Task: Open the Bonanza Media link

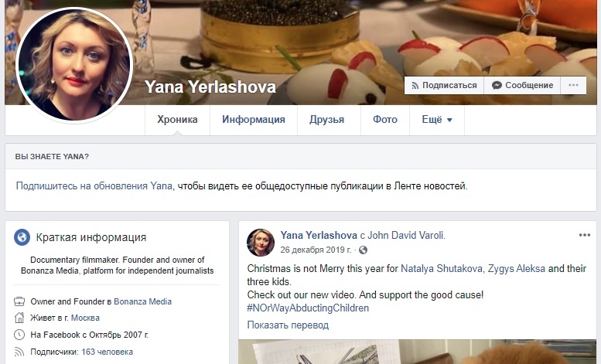Action: [x=142, y=301]
